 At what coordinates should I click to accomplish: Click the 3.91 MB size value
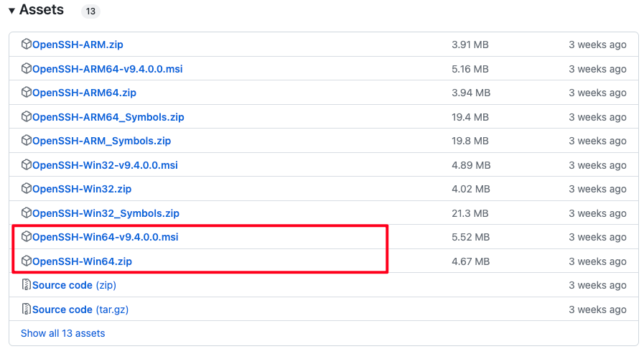(470, 45)
